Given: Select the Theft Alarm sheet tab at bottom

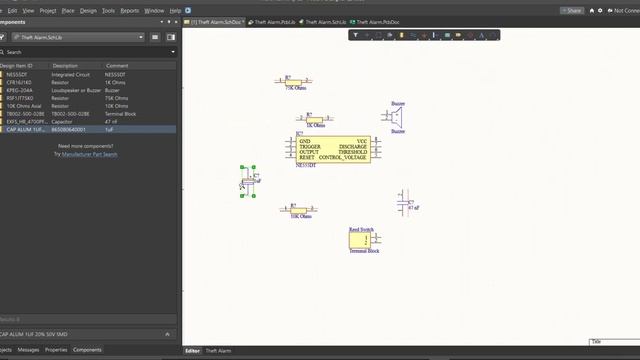Looking at the screenshot, I should coord(218,351).
